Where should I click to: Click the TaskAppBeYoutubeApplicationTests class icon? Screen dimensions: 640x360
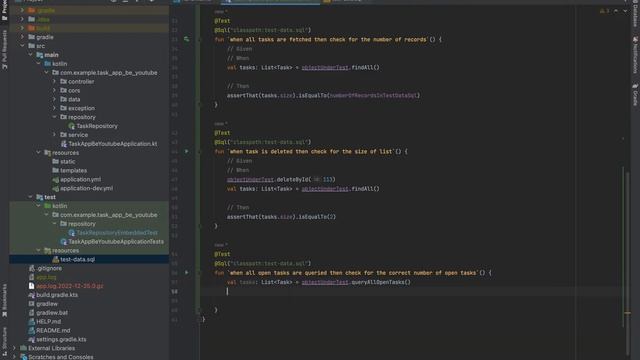[64, 242]
